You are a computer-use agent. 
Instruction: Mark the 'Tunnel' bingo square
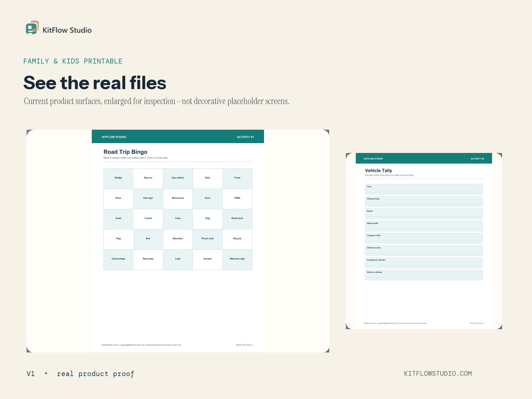coord(148,219)
